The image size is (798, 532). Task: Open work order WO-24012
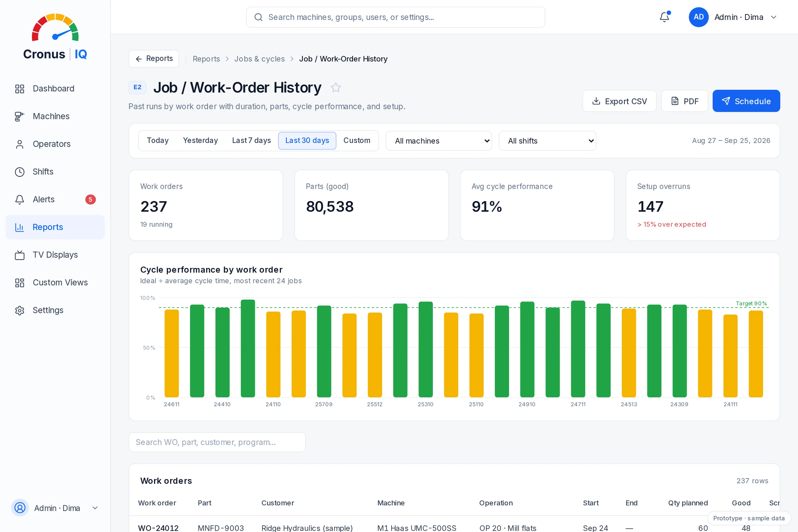pyautogui.click(x=159, y=528)
